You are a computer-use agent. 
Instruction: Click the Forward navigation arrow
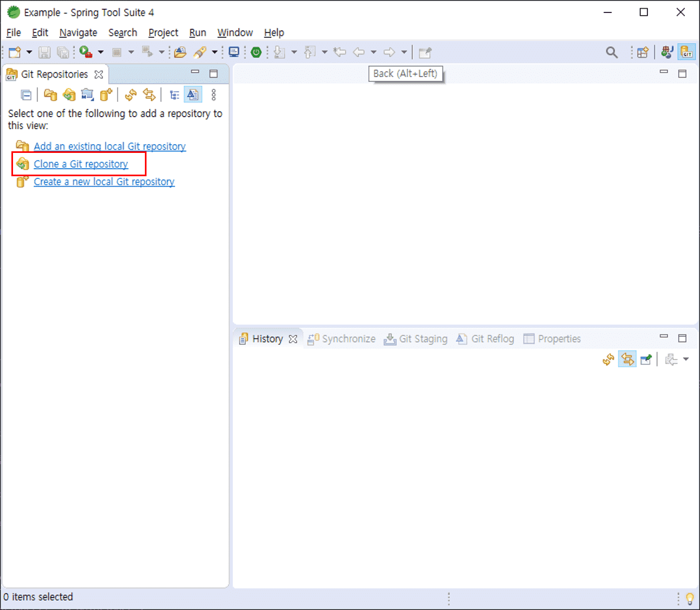389,52
